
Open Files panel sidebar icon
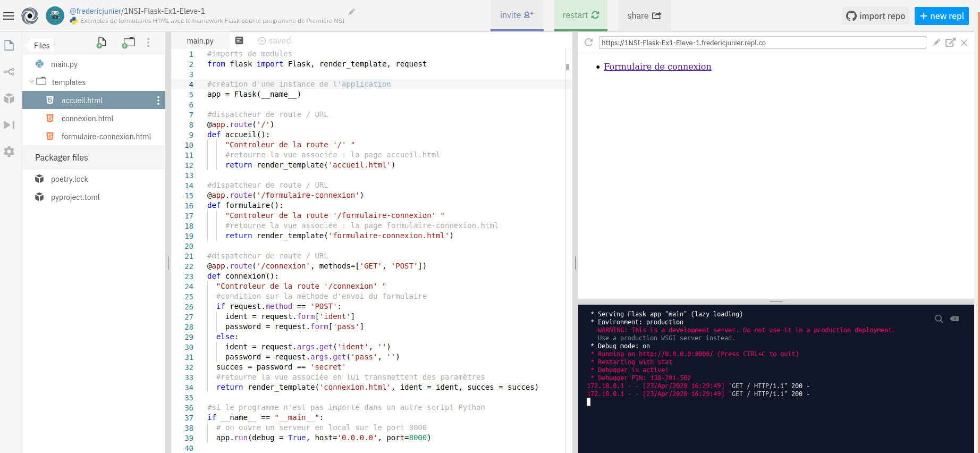(x=9, y=45)
